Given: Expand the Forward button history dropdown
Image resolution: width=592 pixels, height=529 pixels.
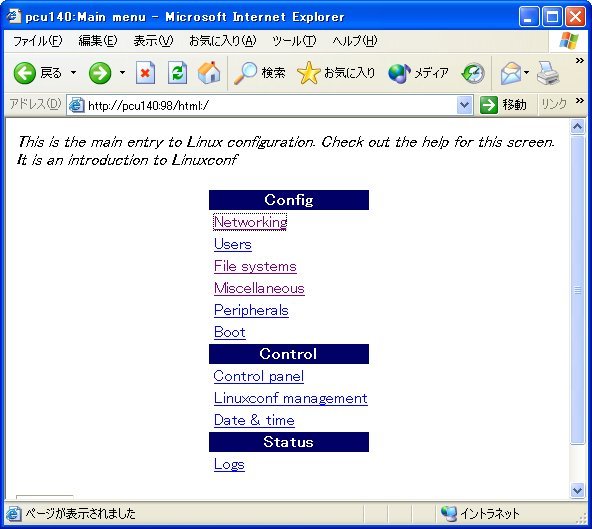Looking at the screenshot, I should coord(122,72).
